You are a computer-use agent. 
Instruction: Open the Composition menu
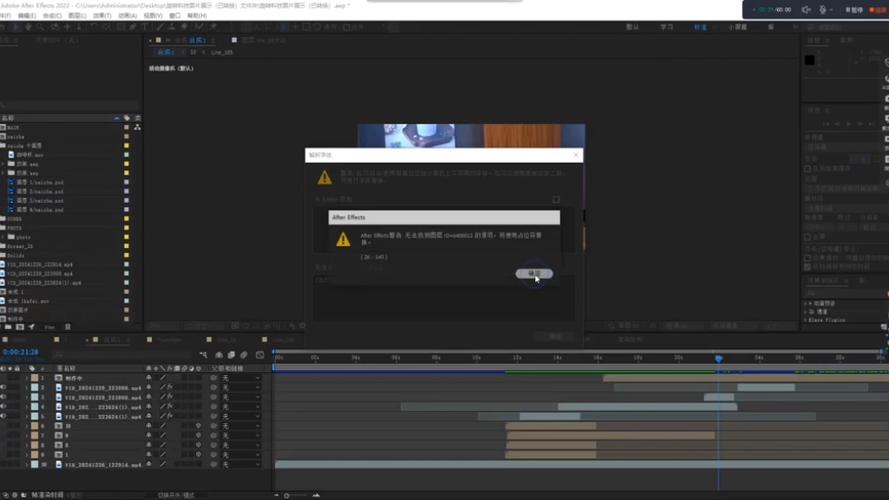point(52,16)
